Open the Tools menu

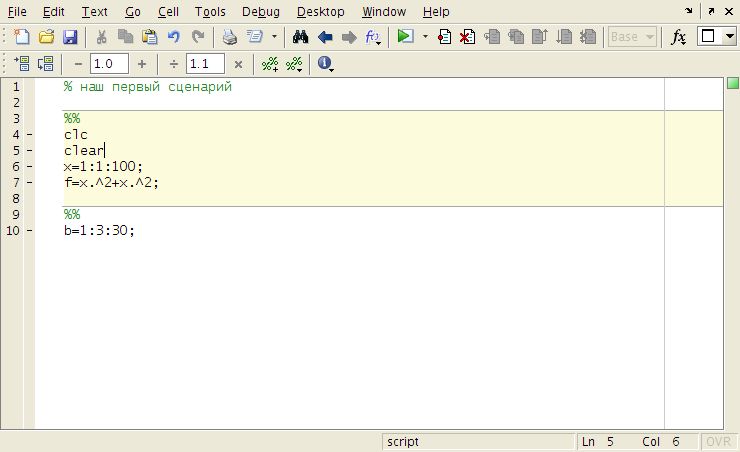(210, 12)
